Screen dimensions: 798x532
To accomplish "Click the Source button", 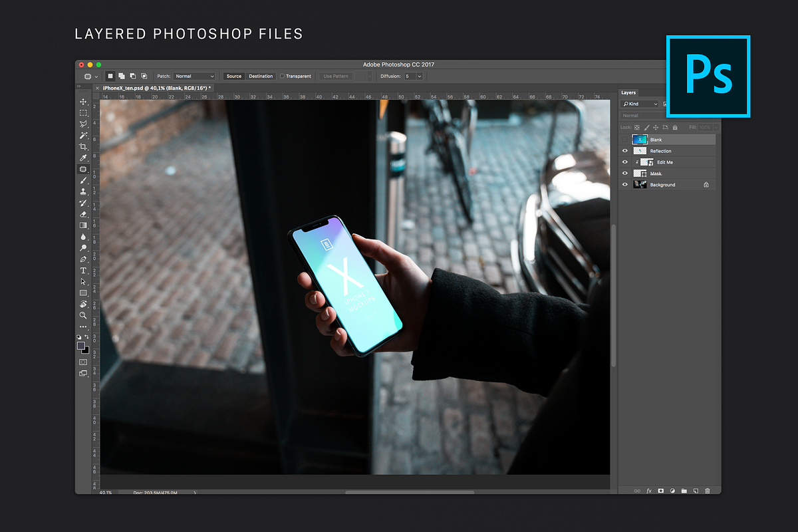I will tap(234, 76).
